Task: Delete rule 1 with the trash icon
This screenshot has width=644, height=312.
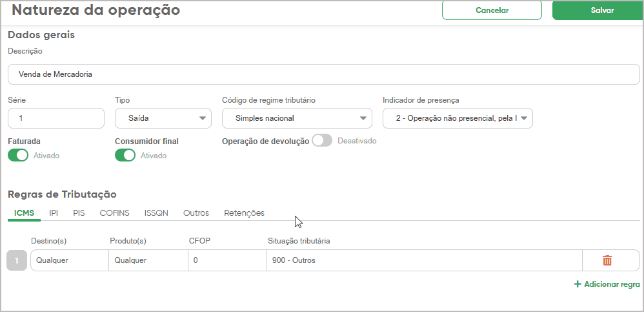Action: pos(607,260)
